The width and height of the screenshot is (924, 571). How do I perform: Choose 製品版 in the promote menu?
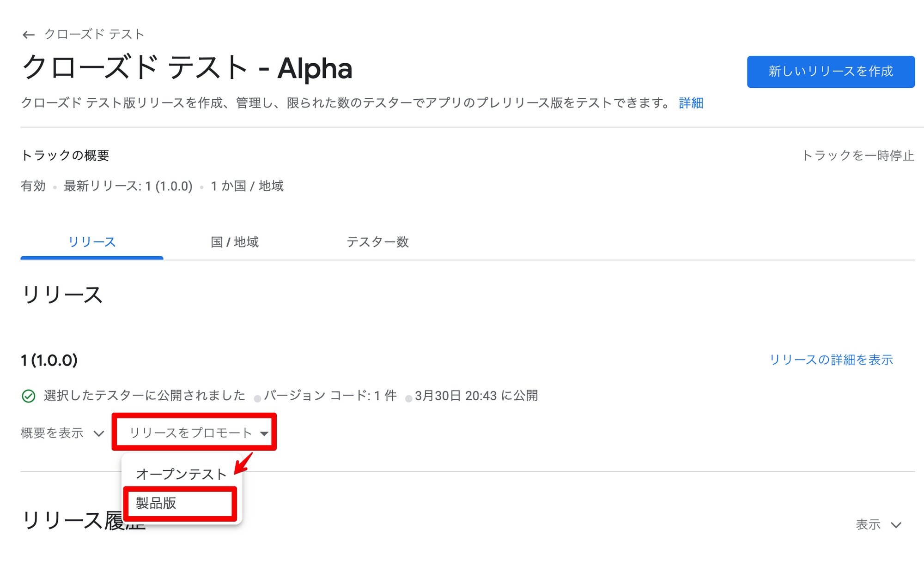click(x=157, y=503)
